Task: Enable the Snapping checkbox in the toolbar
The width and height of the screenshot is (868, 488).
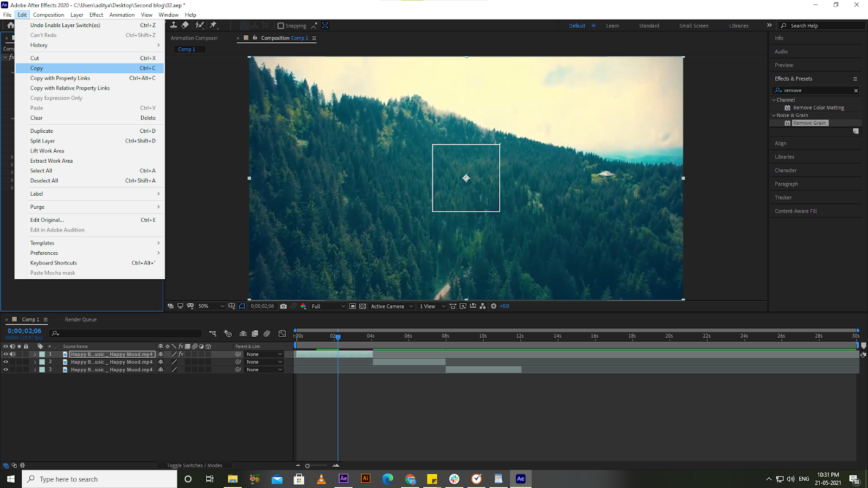Action: pos(281,25)
